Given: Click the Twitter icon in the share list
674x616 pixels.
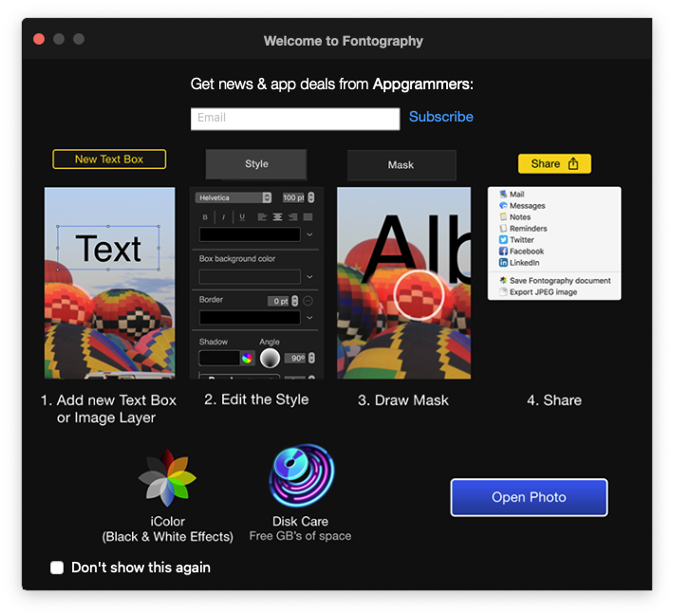Looking at the screenshot, I should pos(503,239).
